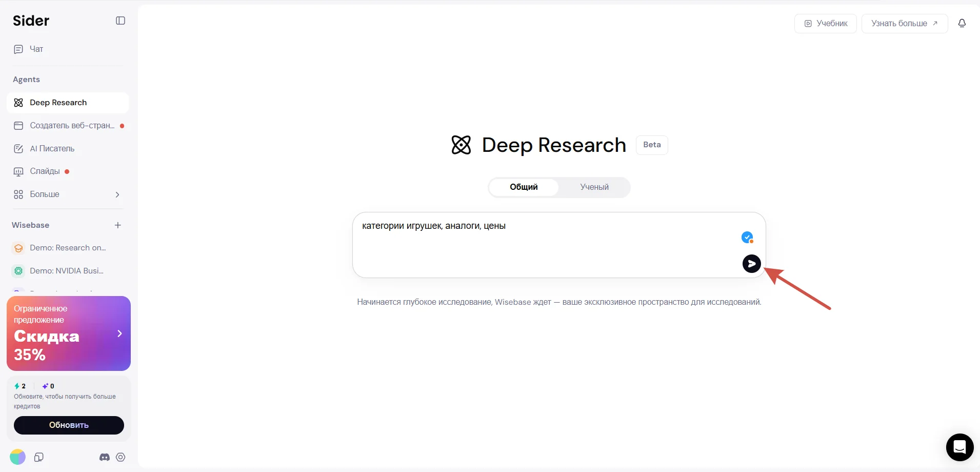980x472 pixels.
Task: Go to the Слайды agent
Action: pyautogui.click(x=68, y=171)
